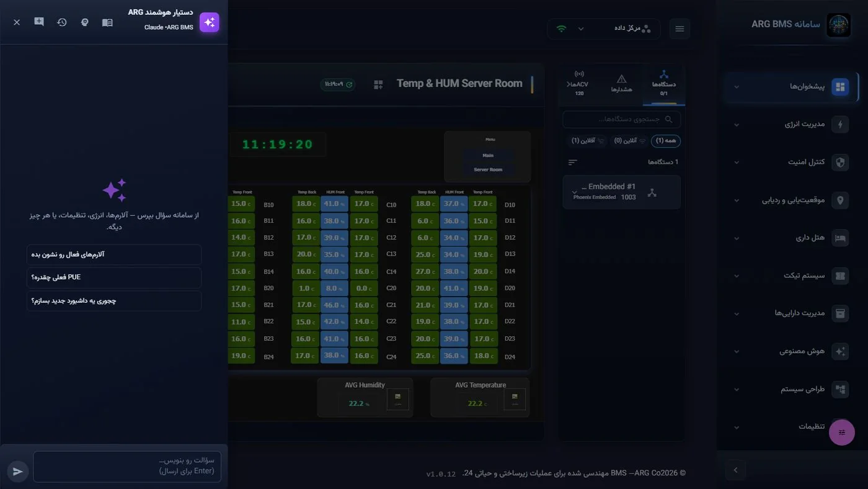Start a new chat with plus-bubble icon
Viewport: 868px width, 489px height.
pos(39,22)
